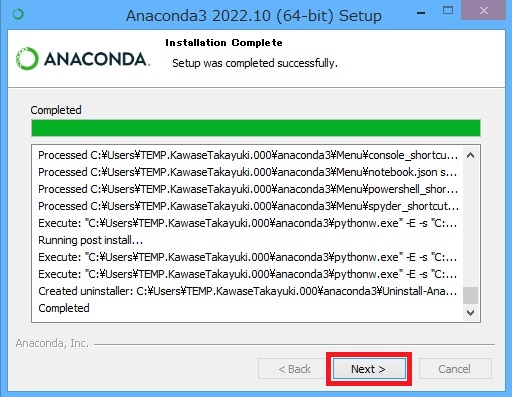Click the ANACONDA wordmark text
512x397 pixels.
tap(97, 59)
